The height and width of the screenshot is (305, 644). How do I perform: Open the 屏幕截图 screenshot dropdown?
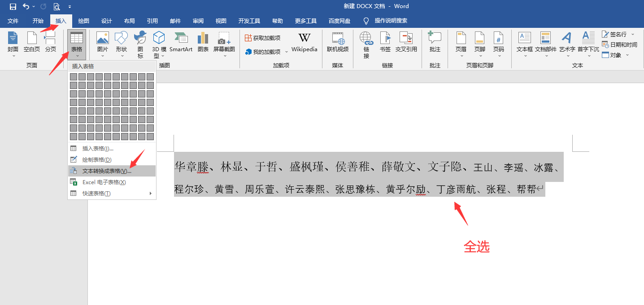pos(224,44)
